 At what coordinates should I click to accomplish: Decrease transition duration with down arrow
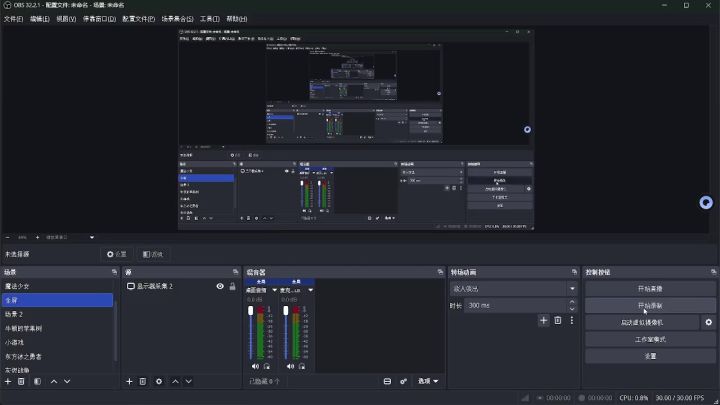[572, 309]
